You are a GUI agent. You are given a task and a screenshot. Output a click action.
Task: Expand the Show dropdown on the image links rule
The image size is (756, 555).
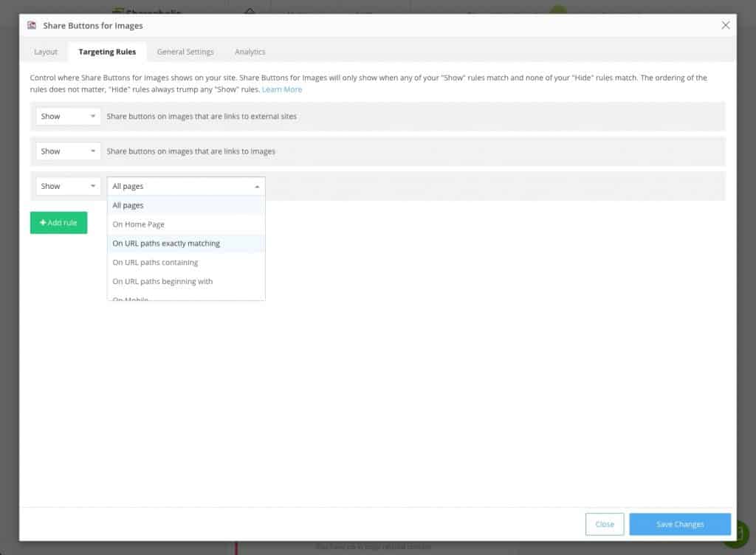coord(67,151)
